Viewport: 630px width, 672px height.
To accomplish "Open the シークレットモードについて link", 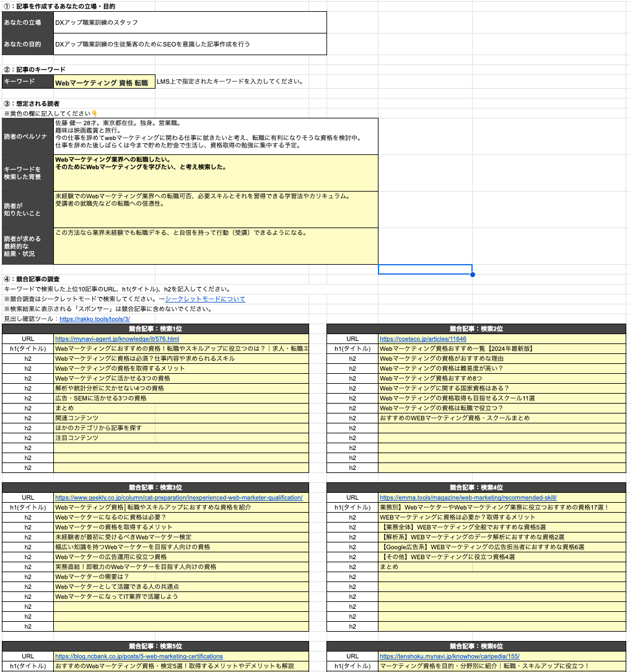I will tap(204, 299).
